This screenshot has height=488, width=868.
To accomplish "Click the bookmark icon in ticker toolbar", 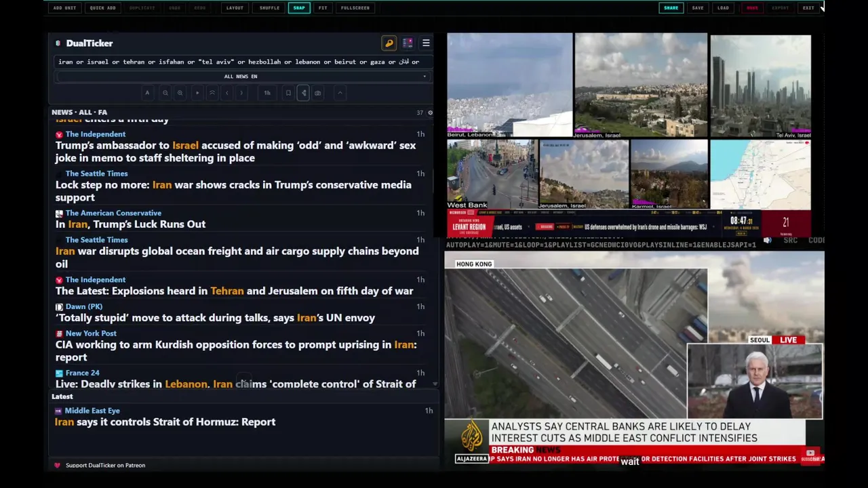I will point(288,93).
